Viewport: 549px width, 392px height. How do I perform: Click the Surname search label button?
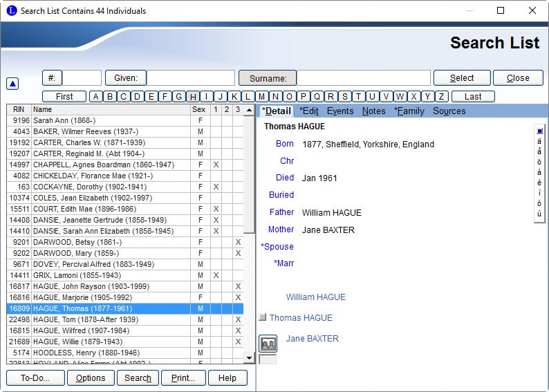click(x=268, y=77)
